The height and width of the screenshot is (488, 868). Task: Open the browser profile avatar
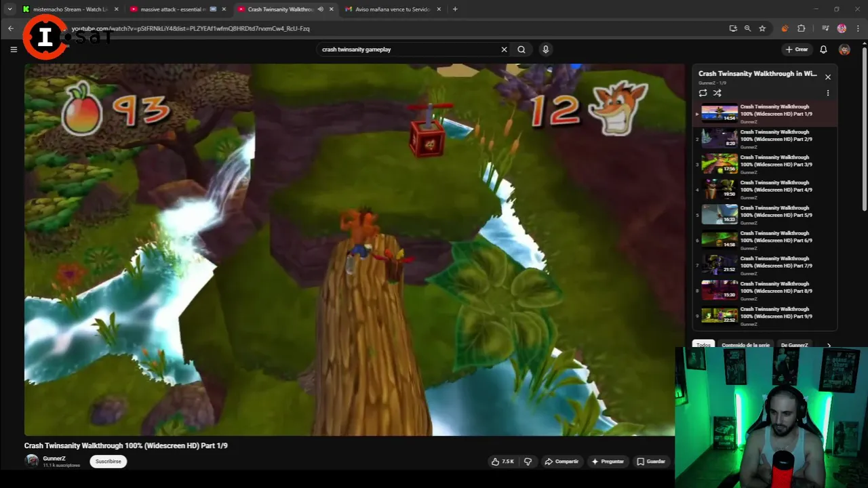842,28
